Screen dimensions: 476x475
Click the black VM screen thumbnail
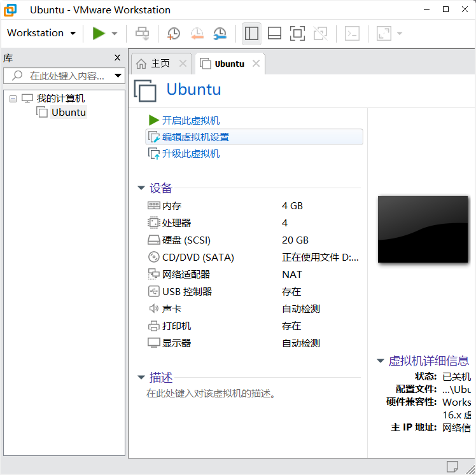(423, 229)
